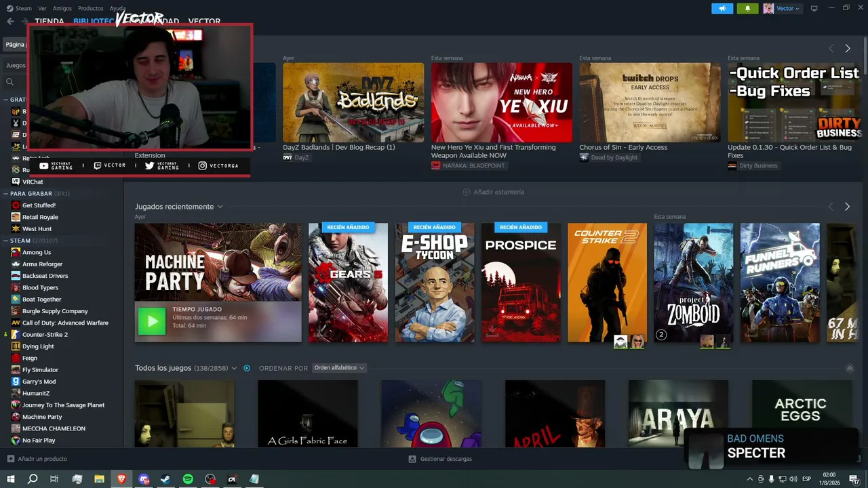Select MECCHA CHAMELEON in the library list

click(54, 428)
